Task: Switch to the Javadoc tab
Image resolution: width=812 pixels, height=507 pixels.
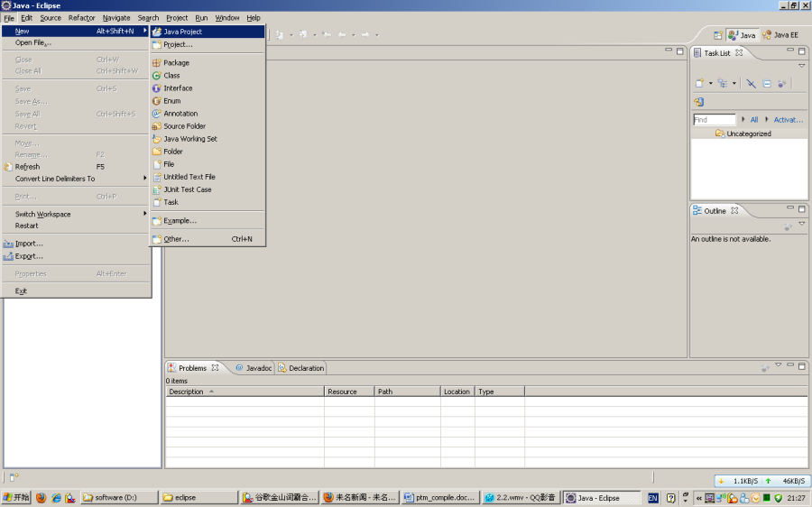Action: coord(254,368)
